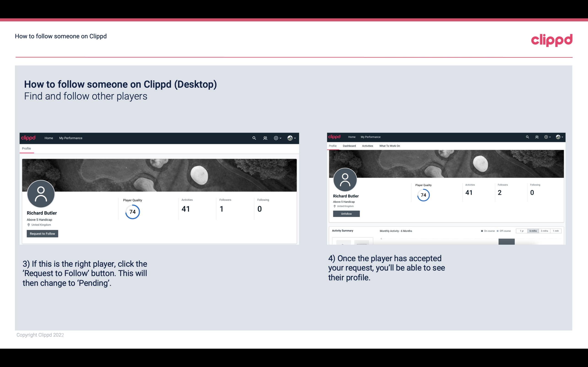Select the 'Profile' tab on left screenshot

26,148
